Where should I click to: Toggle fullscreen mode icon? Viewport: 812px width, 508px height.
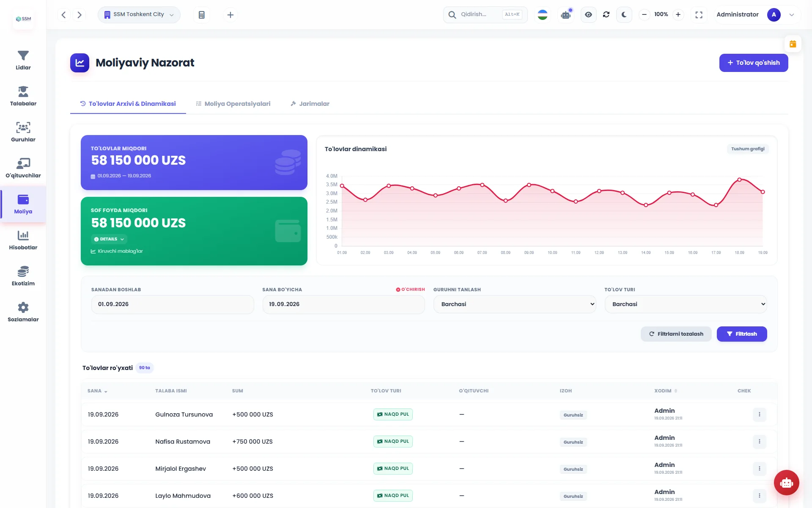tap(699, 15)
